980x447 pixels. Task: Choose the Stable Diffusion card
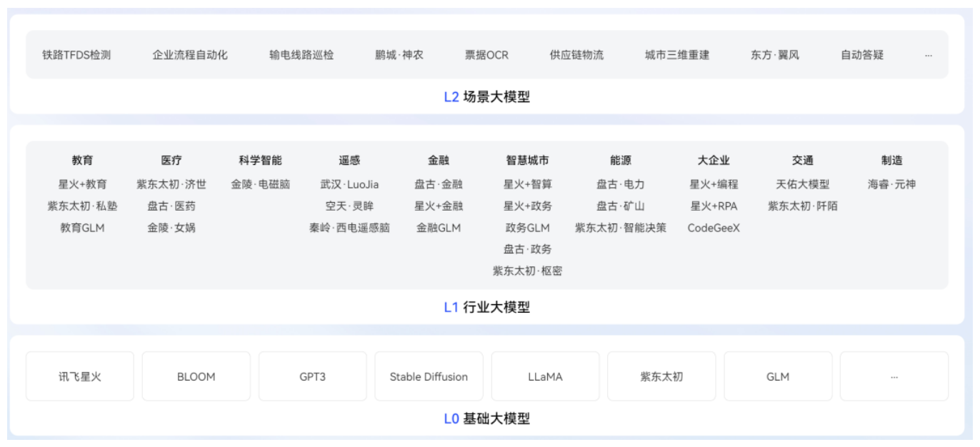click(x=429, y=376)
